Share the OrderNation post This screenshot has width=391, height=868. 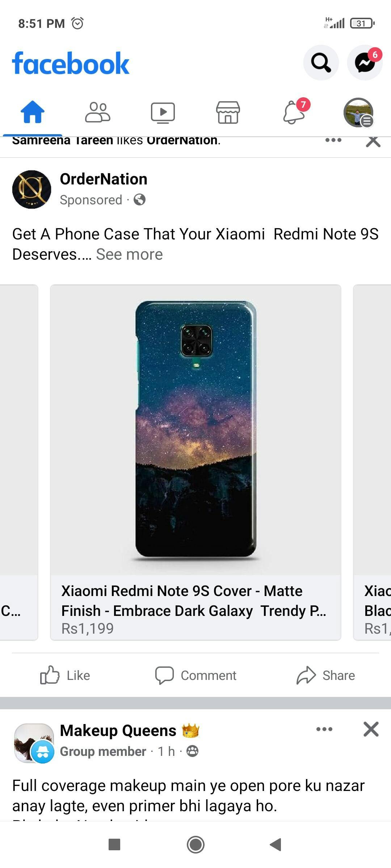(326, 675)
